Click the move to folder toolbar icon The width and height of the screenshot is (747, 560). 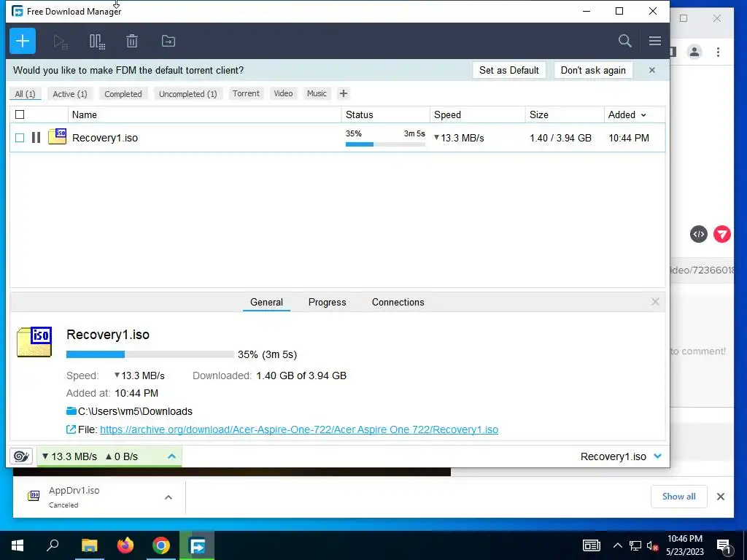click(x=169, y=42)
